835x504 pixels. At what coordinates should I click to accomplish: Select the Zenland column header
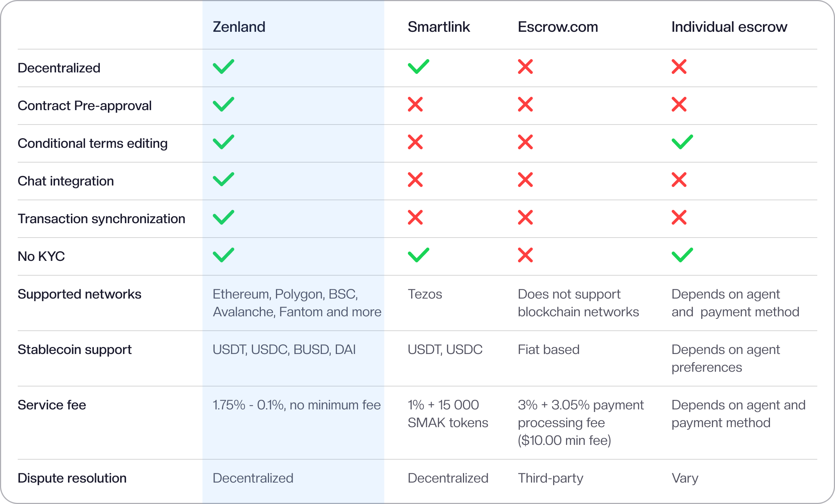click(x=239, y=27)
